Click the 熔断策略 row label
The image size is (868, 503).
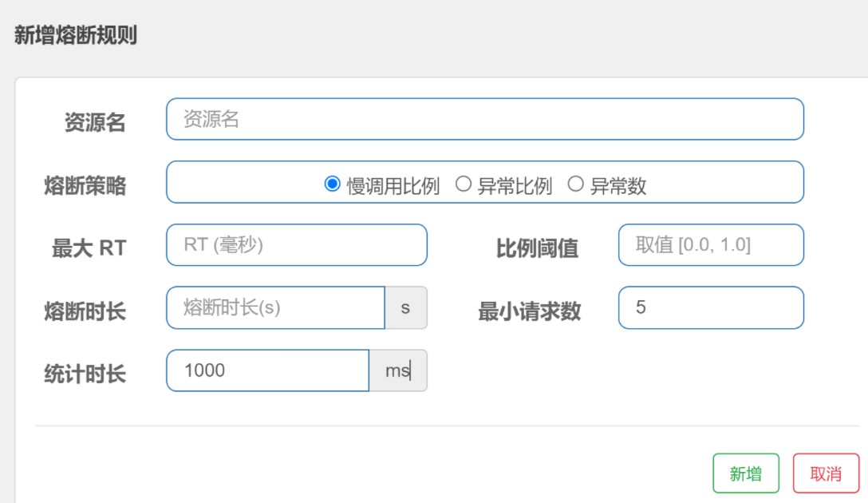click(85, 186)
